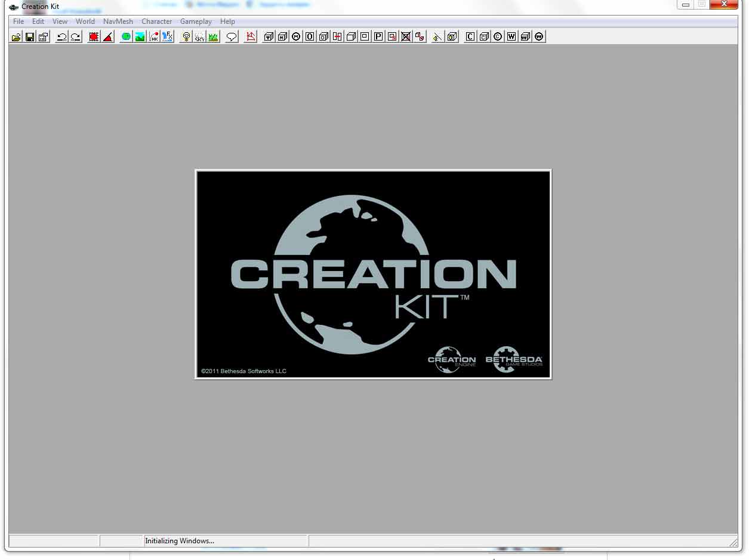The image size is (749, 560).
Task: Click the Redo arrow icon
Action: click(75, 37)
